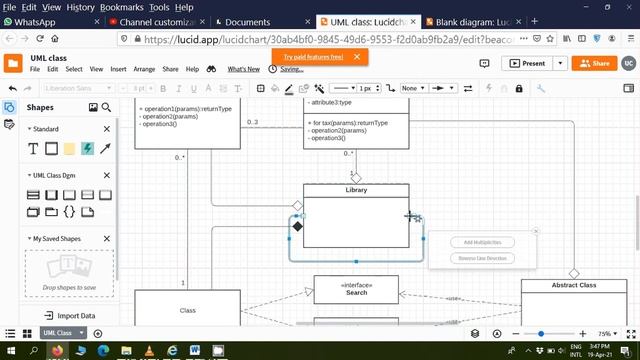Add a new page with plus circle
This screenshot has width=640, height=360.
98,334
